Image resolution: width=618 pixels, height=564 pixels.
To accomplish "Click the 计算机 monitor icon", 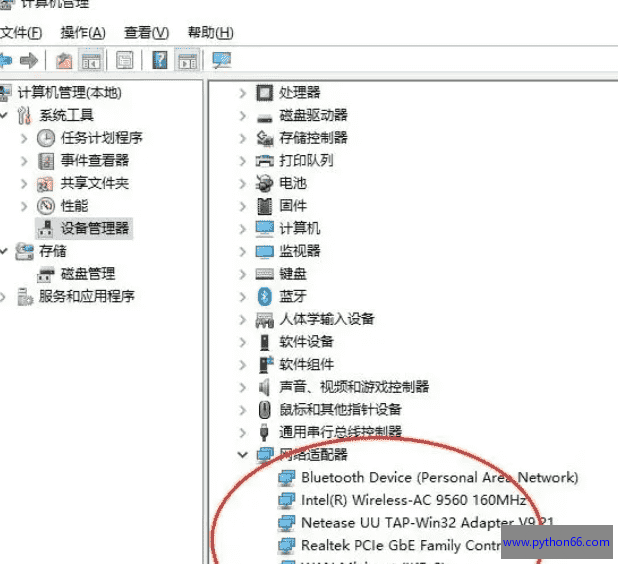I will [264, 229].
